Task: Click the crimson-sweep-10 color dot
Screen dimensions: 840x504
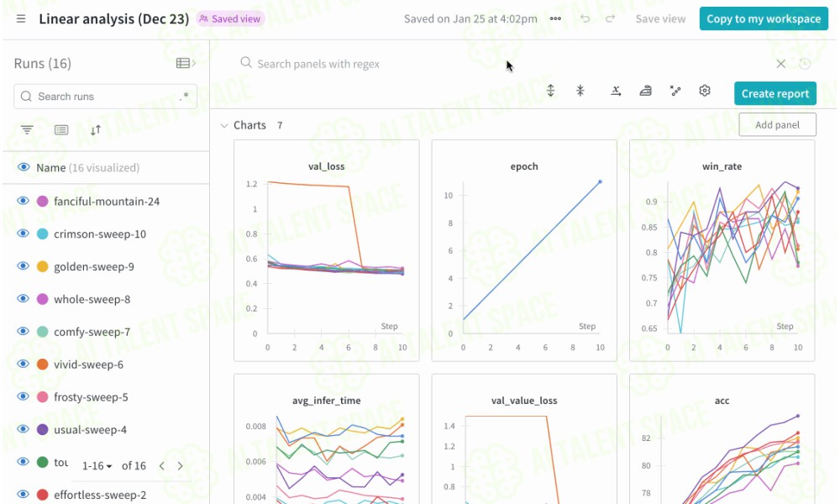Action: 42,234
